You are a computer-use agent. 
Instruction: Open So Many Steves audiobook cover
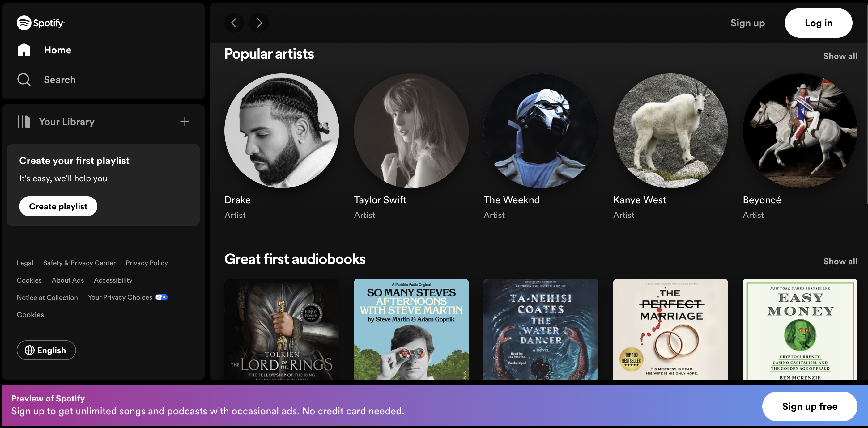point(411,329)
